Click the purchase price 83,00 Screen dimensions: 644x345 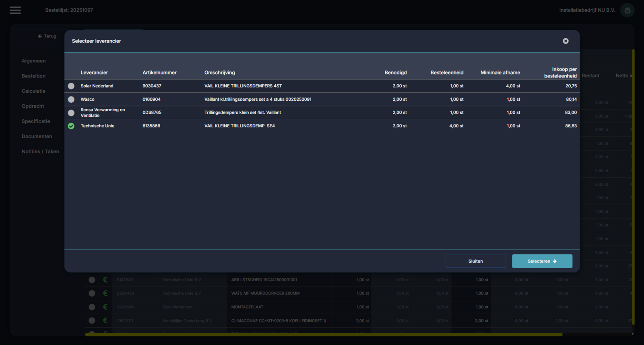tap(571, 112)
